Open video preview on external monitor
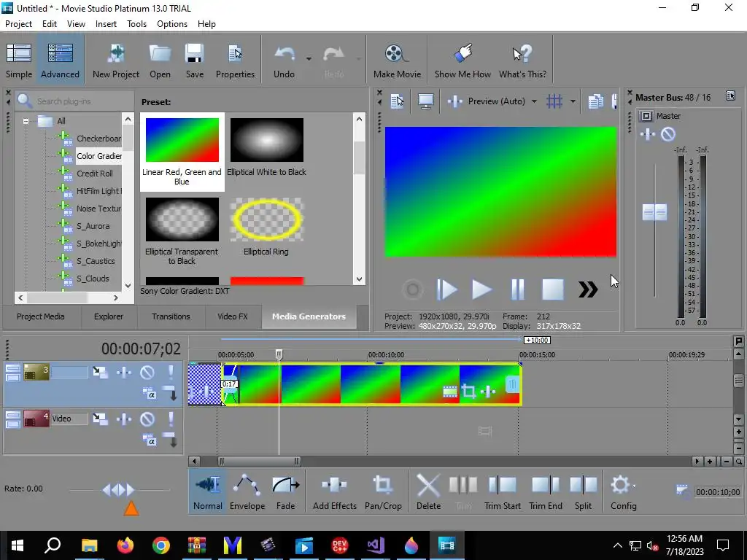Screen dimensions: 747x560 pos(425,101)
